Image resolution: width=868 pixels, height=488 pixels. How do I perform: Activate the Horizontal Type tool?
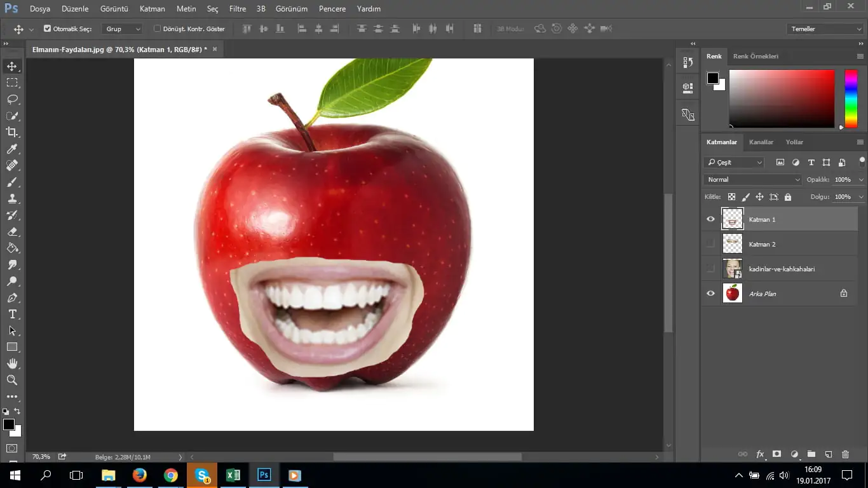12,314
